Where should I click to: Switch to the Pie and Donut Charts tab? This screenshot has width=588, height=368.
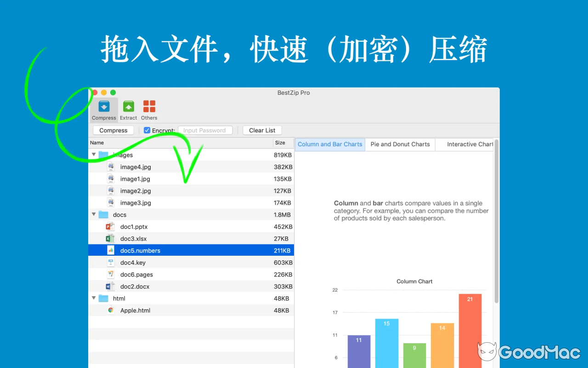[x=400, y=144]
